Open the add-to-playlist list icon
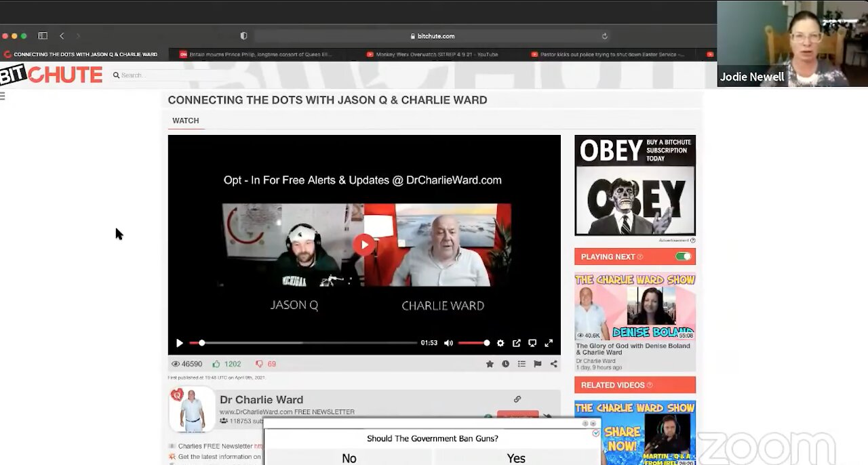This screenshot has width=868, height=465. 521,364
